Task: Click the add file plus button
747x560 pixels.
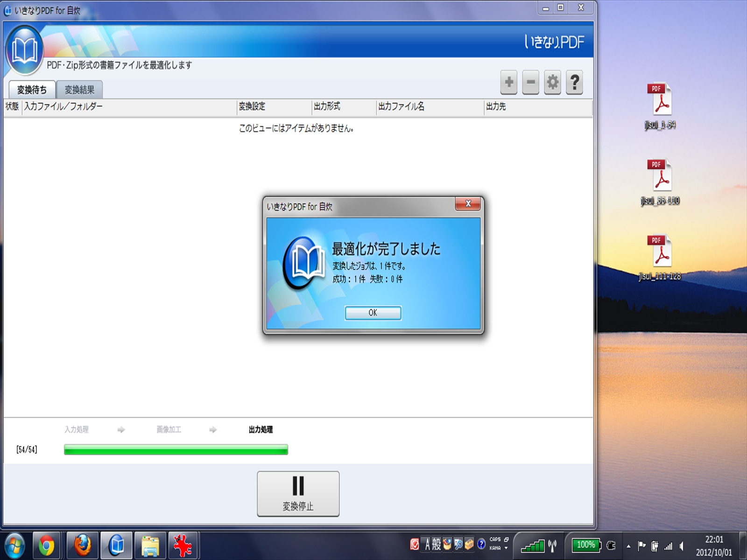Action: [x=509, y=83]
